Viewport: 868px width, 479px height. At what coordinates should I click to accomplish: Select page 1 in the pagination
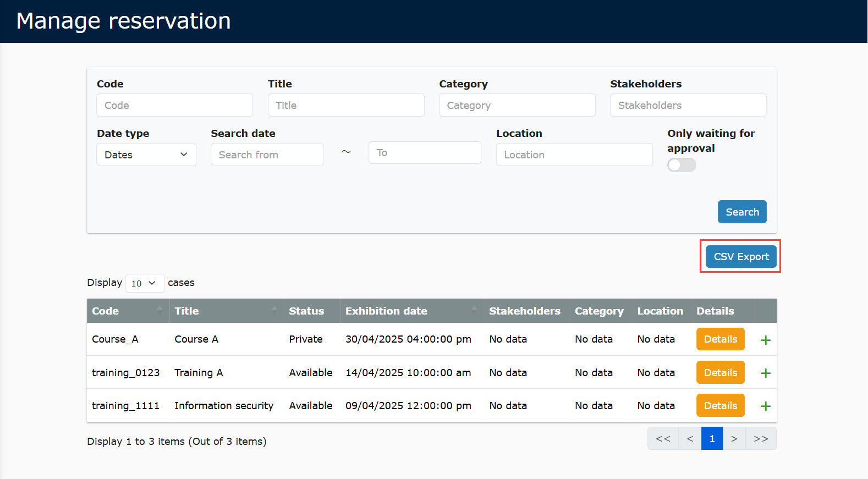(x=712, y=438)
